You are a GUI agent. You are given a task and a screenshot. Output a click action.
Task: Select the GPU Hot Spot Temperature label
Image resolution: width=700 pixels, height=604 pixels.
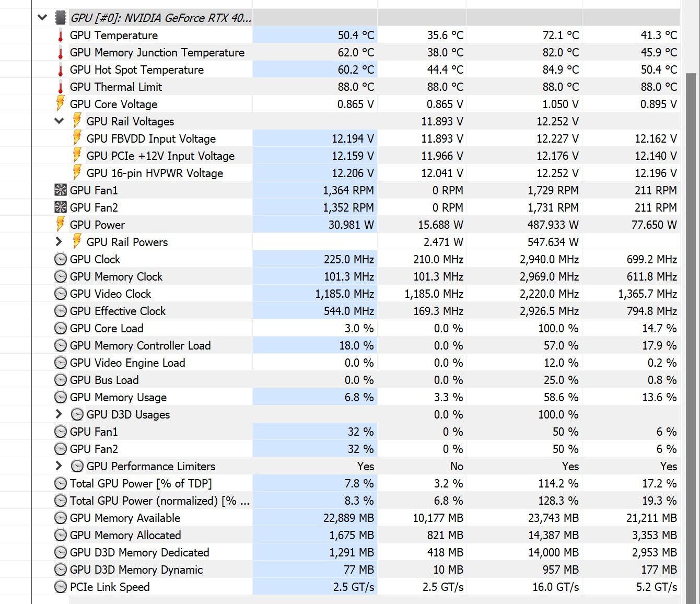click(x=137, y=70)
